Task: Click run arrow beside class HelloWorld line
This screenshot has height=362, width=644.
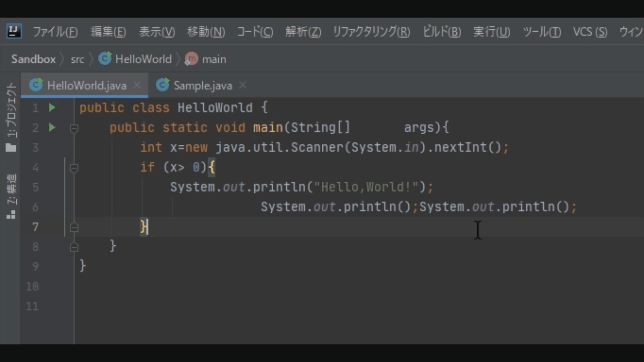Action: [52, 108]
